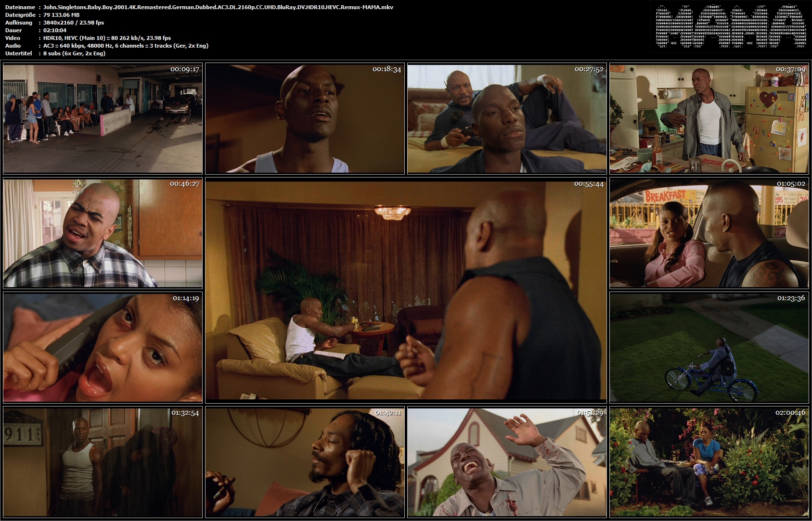Click the Dateiname label

tap(20, 7)
